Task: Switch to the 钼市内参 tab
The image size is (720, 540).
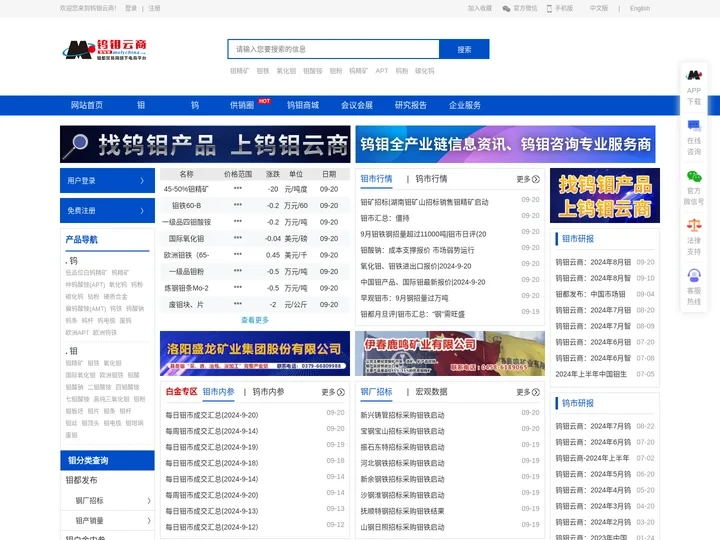Action: [x=219, y=392]
